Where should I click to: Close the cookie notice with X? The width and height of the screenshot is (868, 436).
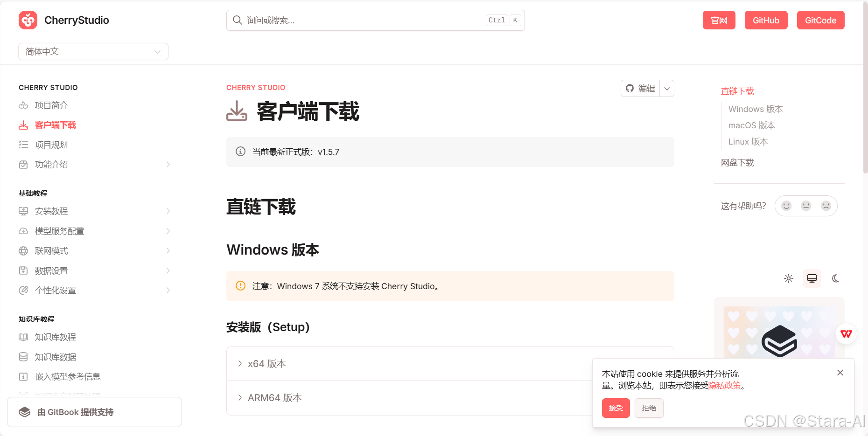[840, 373]
